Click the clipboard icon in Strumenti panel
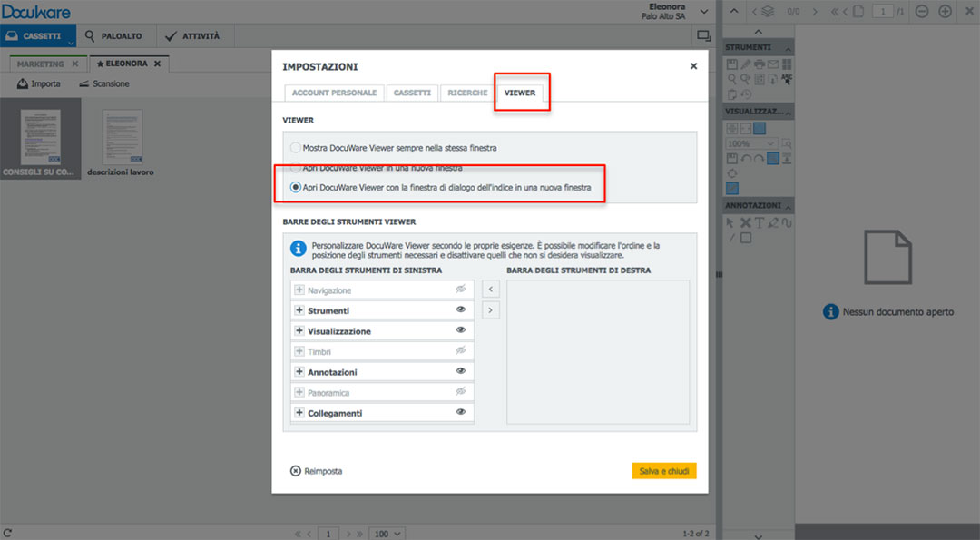This screenshot has width=980, height=540. tap(732, 94)
